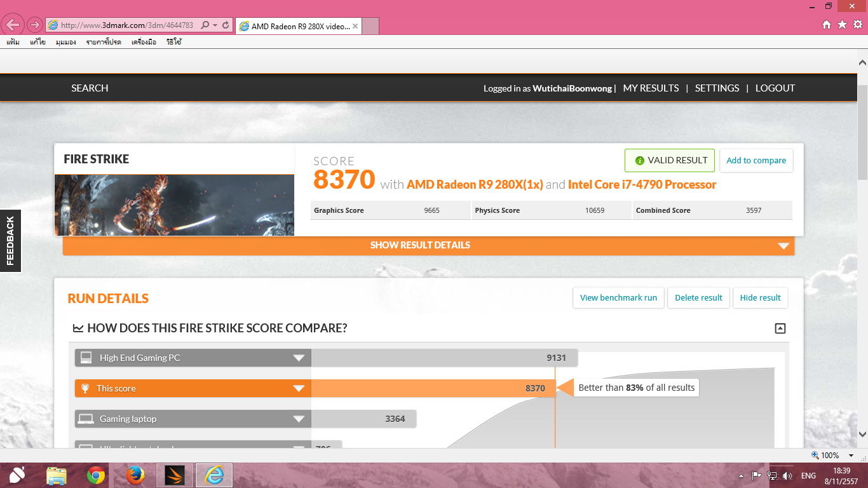The height and width of the screenshot is (488, 868).
Task: Open the วิธีใช้ menu
Action: click(173, 42)
